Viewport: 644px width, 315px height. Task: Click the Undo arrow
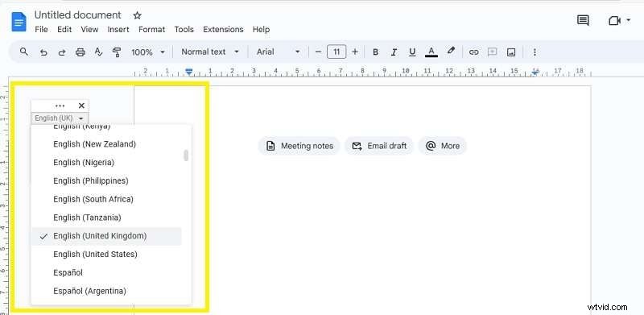point(43,52)
